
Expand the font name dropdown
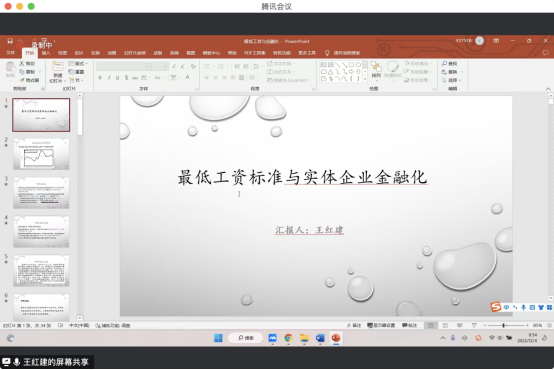click(148, 66)
